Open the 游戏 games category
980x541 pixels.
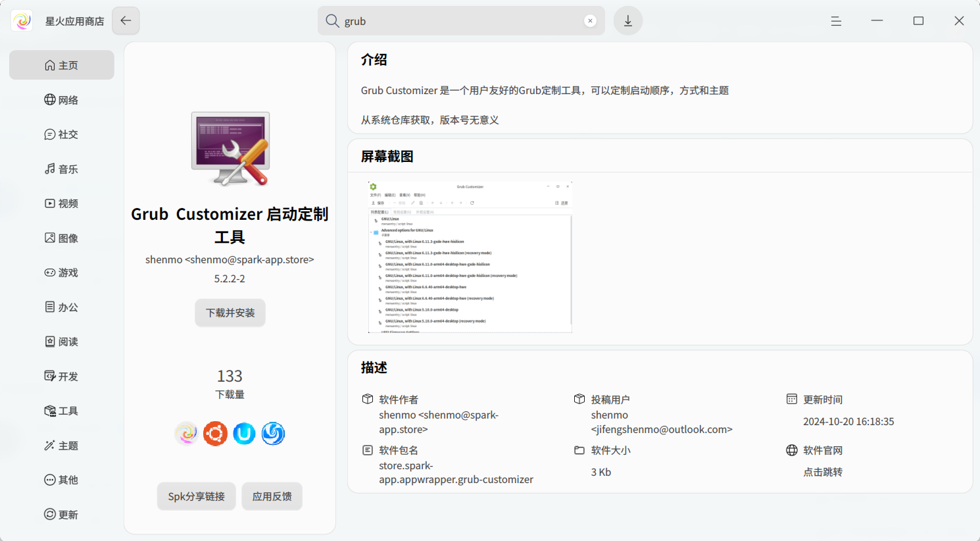click(x=62, y=272)
